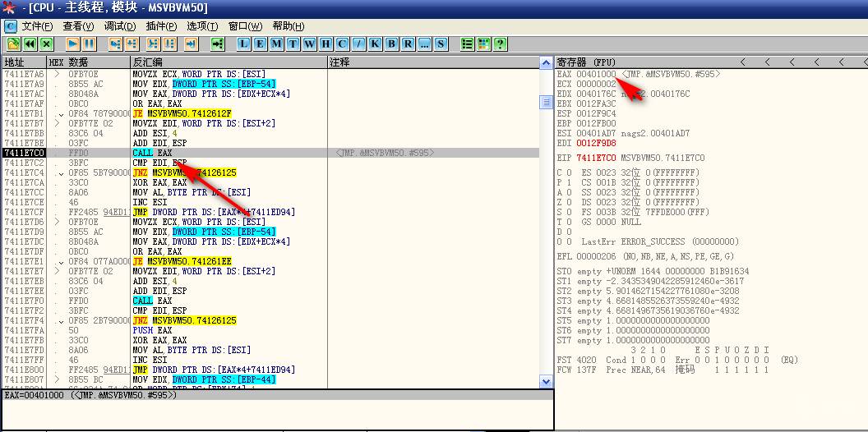Click the Step over toolbar icon

click(x=132, y=44)
